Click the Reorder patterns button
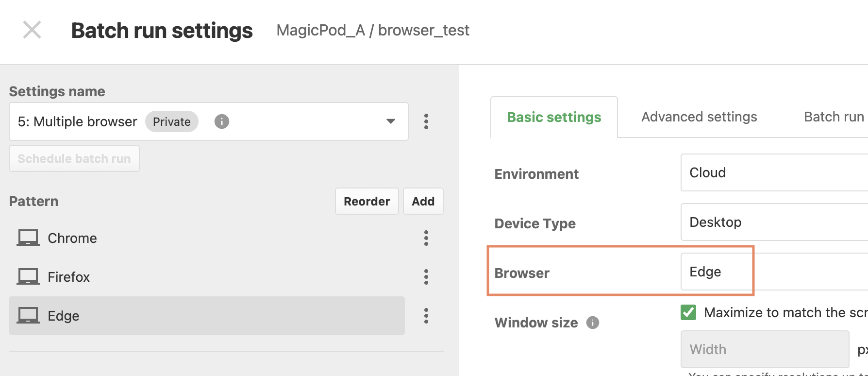 pos(367,201)
